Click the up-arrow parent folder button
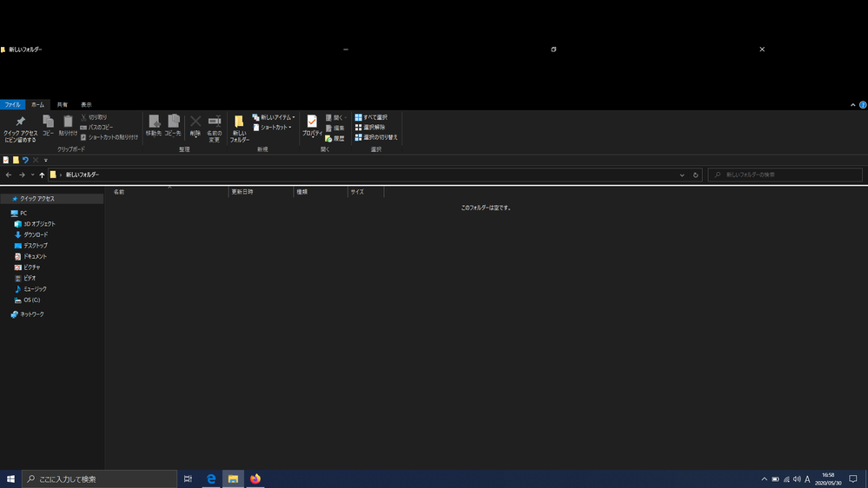This screenshot has width=868, height=488. coord(42,175)
